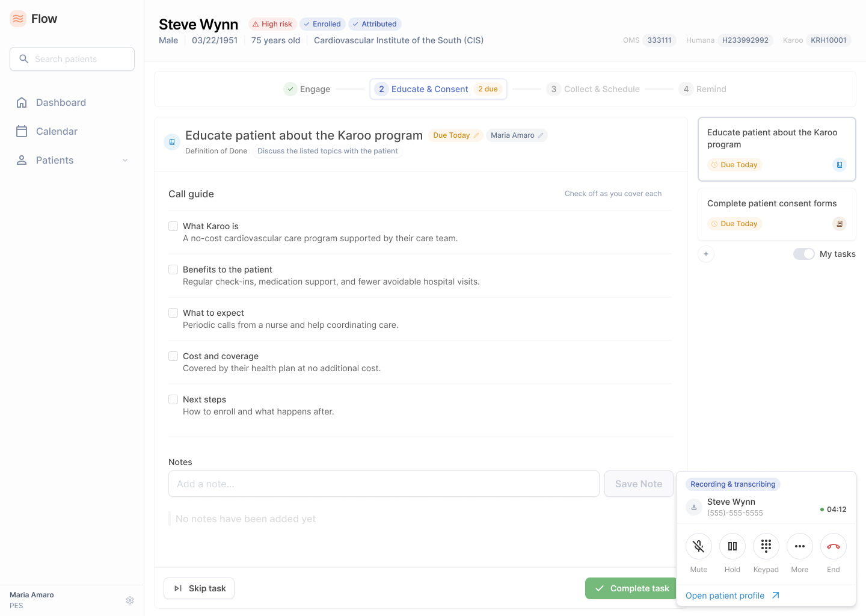Image resolution: width=866 pixels, height=616 pixels.
Task: Open the Dashboard home icon
Action: [x=22, y=102]
